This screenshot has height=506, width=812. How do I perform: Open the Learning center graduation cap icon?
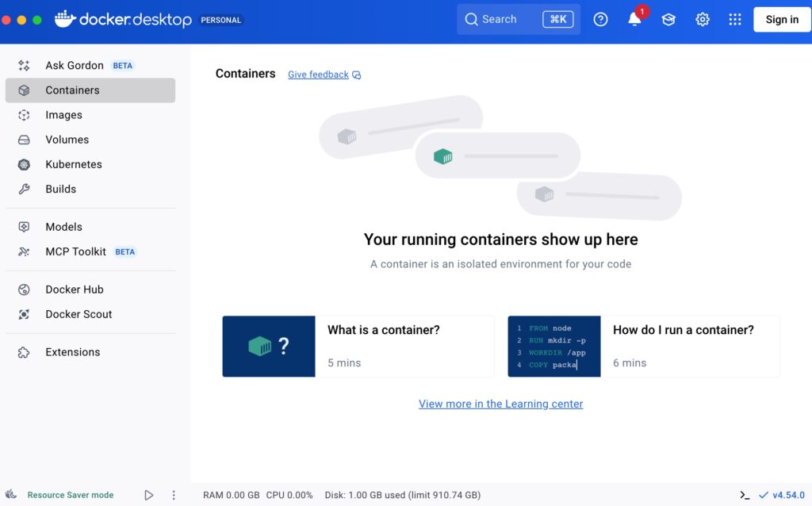coord(668,20)
